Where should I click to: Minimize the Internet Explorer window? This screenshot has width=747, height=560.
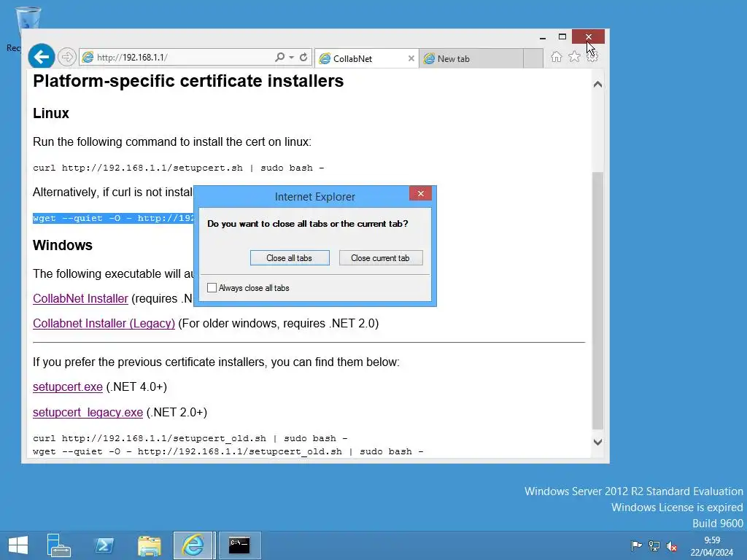(543, 37)
